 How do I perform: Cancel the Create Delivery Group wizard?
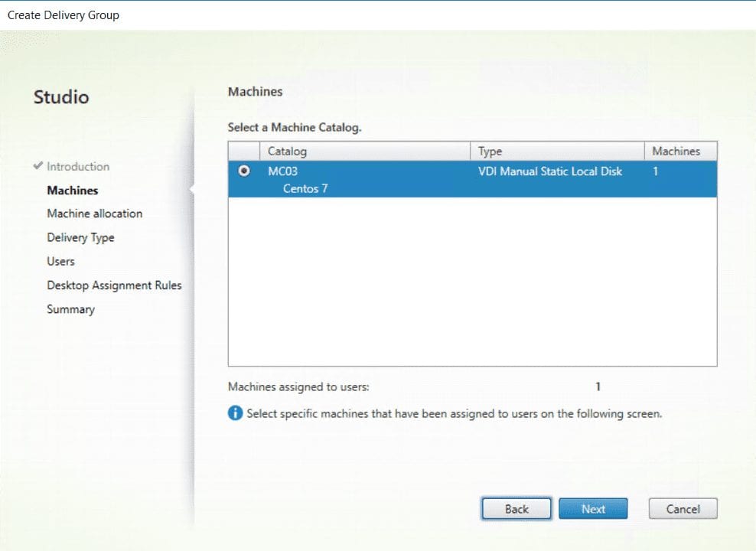[682, 508]
